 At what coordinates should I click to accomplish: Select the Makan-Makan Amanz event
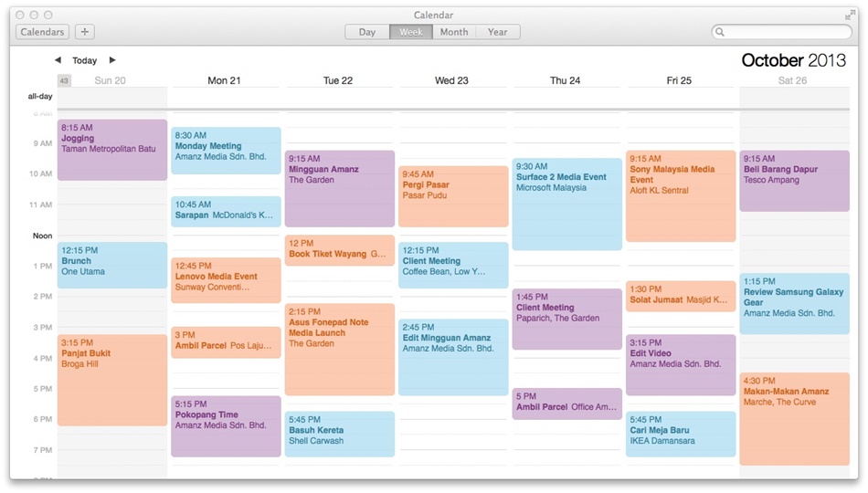[x=794, y=419]
